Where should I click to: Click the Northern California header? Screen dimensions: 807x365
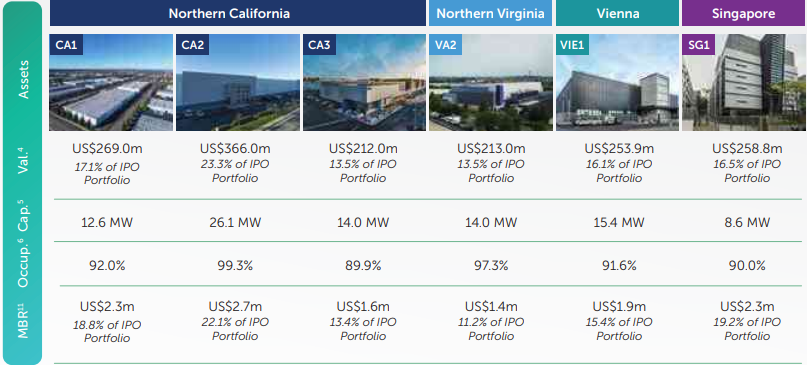pyautogui.click(x=237, y=13)
